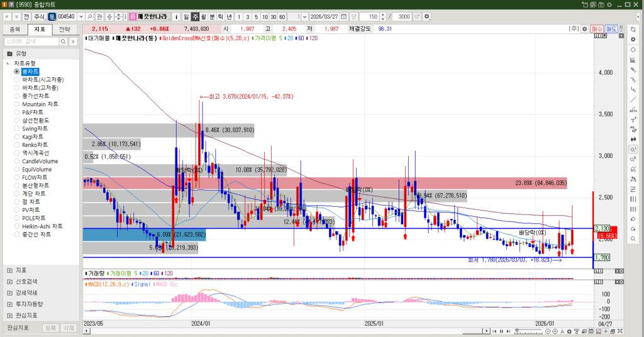Select the Heikin-Ashi 차트 type
The image size is (644, 337).
point(17,226)
